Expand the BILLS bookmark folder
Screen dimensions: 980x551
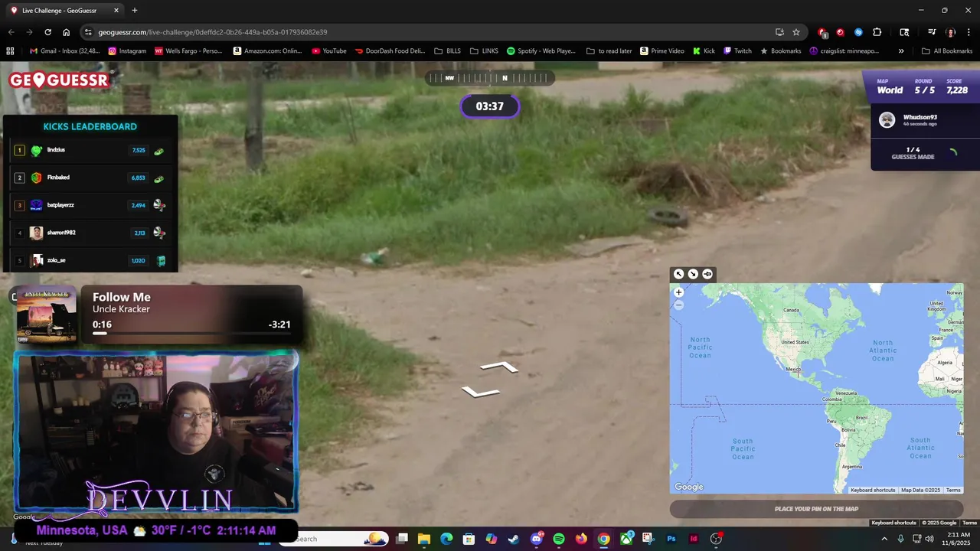448,51
